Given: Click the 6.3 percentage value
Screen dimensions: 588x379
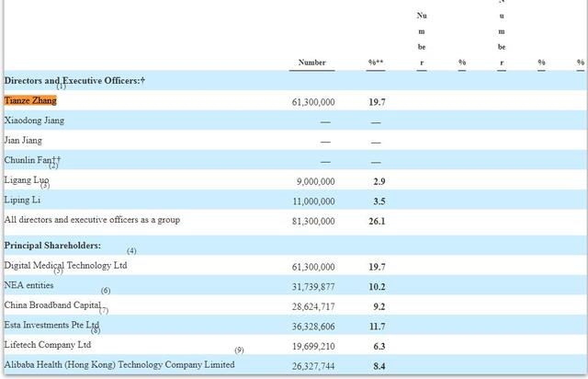Looking at the screenshot, I should [x=379, y=346].
